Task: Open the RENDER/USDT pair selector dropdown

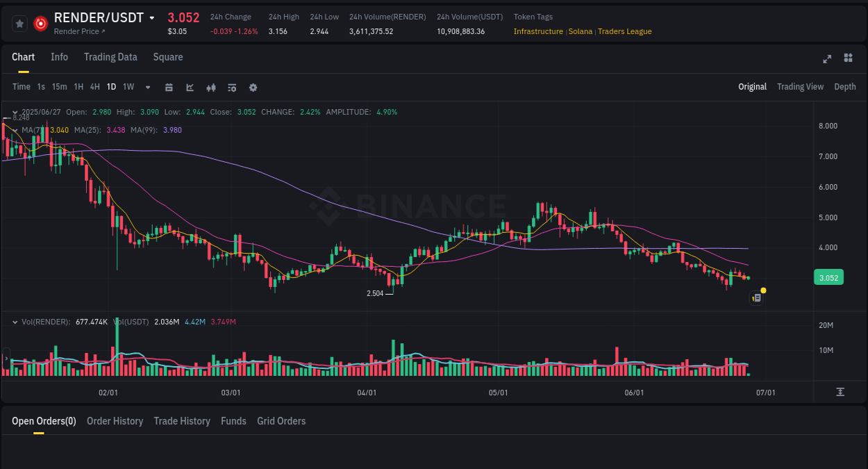Action: (152, 17)
